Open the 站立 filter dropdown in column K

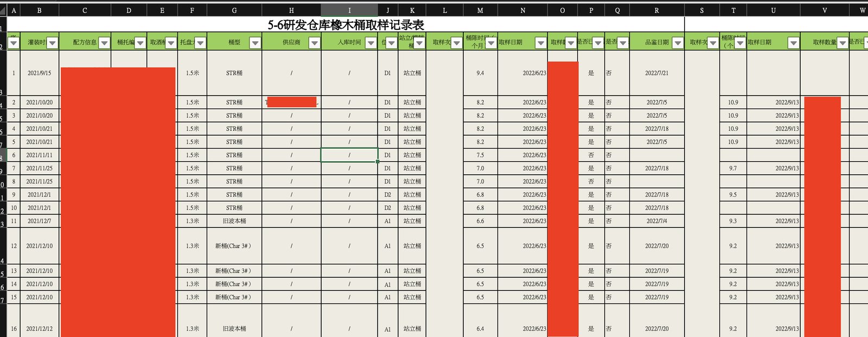point(419,43)
